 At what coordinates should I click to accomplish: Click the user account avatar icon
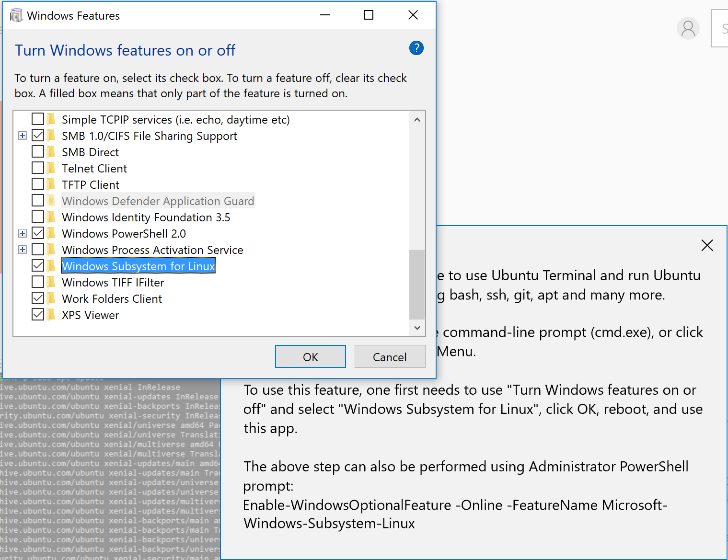point(688,28)
